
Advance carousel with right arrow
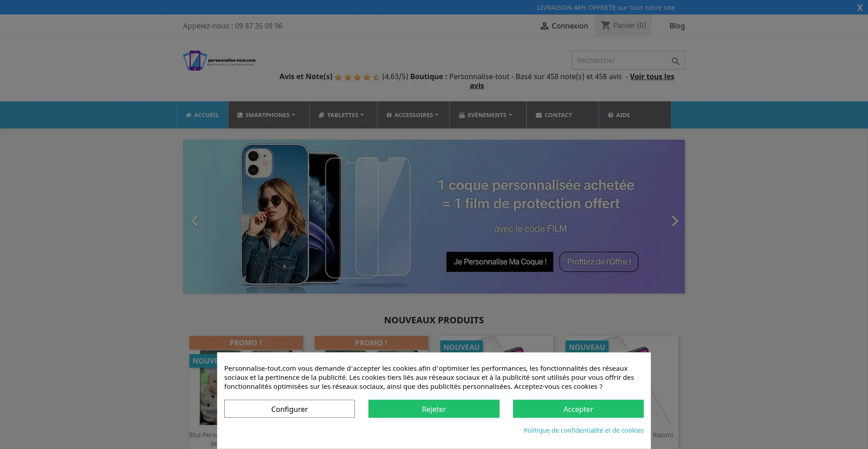tap(675, 221)
